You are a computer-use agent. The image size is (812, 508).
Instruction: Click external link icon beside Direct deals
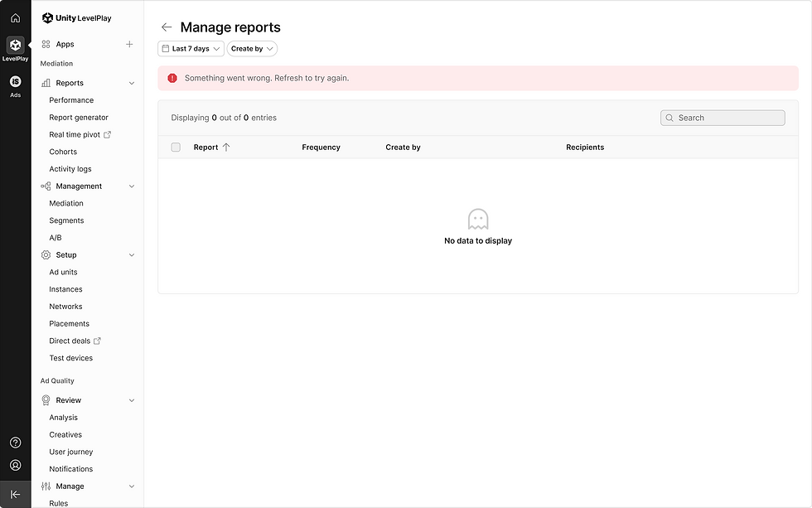click(97, 341)
